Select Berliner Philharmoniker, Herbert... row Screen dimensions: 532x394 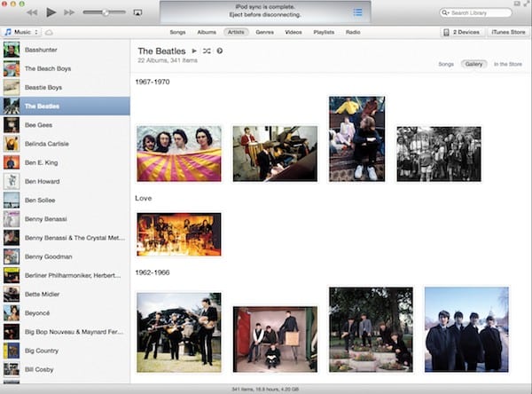tap(65, 275)
